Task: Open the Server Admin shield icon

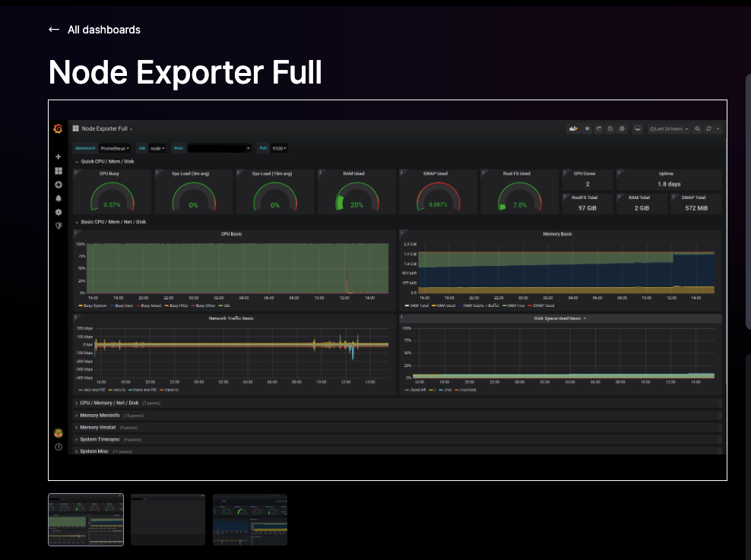Action: 59,226
